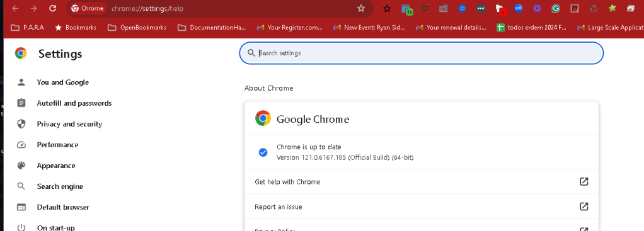Expand the OpenBookmarks folder

tap(137, 28)
